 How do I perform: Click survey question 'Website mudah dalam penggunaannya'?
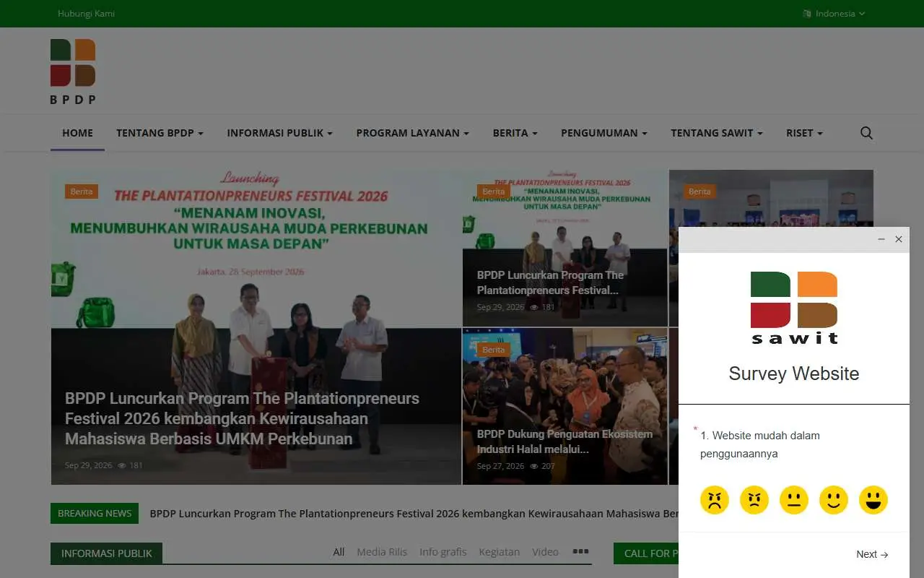click(x=760, y=444)
